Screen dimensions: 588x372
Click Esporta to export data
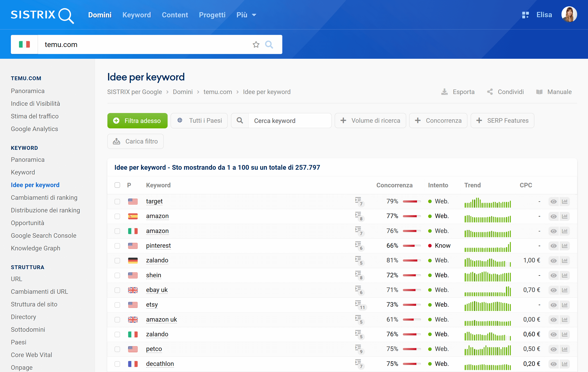pyautogui.click(x=458, y=92)
